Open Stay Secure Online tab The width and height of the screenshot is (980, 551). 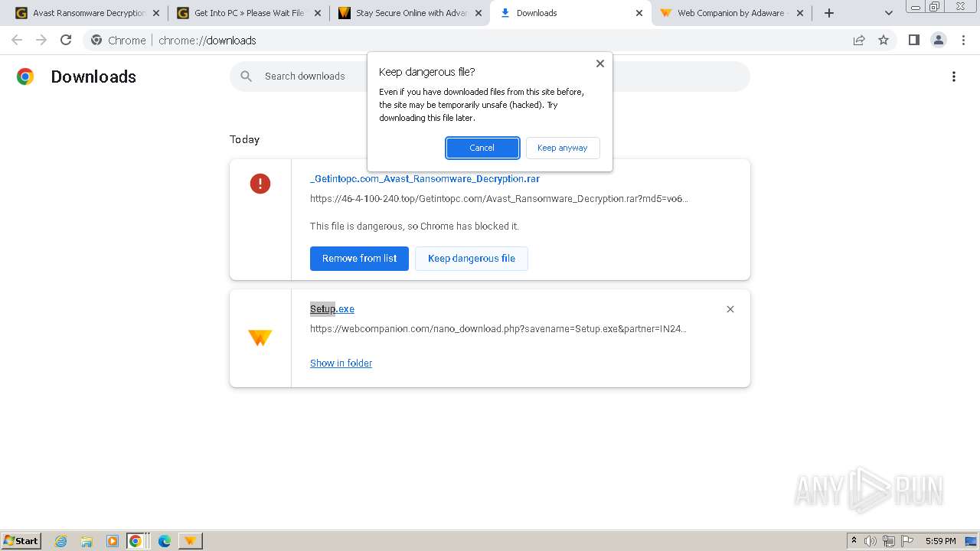[410, 13]
